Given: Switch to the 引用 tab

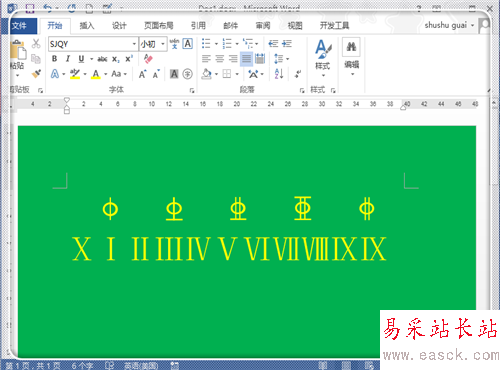Looking at the screenshot, I should coord(198,26).
